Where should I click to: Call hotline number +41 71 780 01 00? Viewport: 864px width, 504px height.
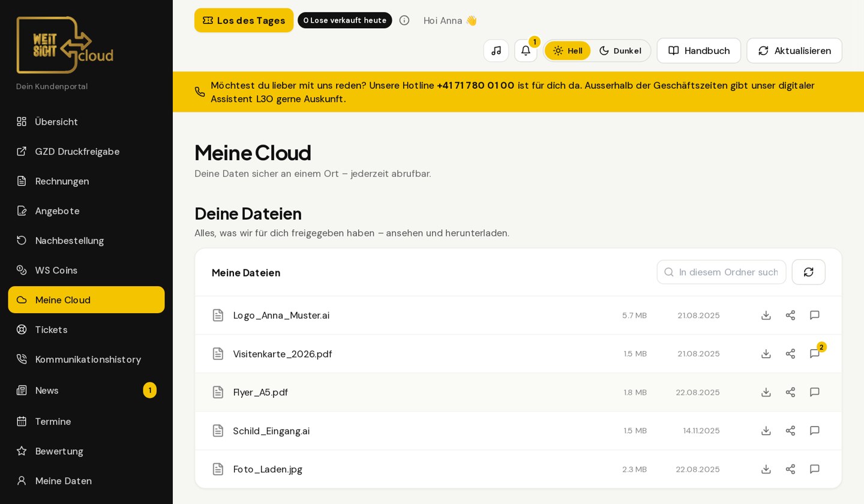click(x=475, y=85)
